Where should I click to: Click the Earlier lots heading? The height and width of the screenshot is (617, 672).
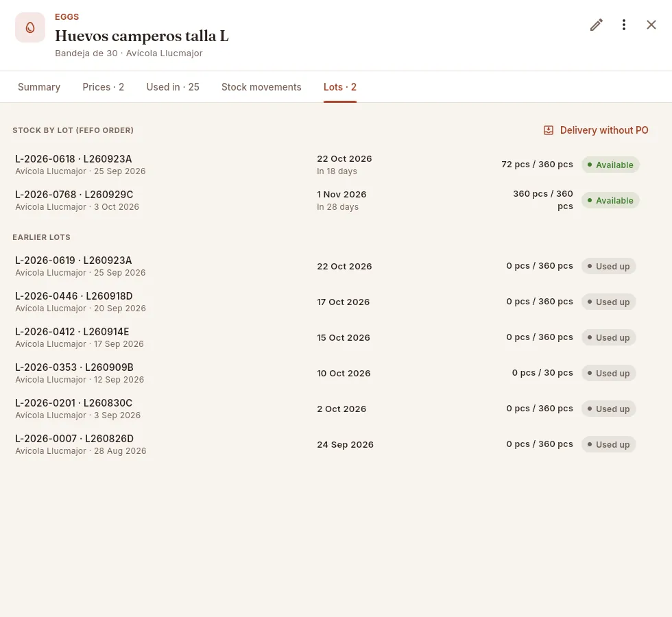pyautogui.click(x=41, y=237)
